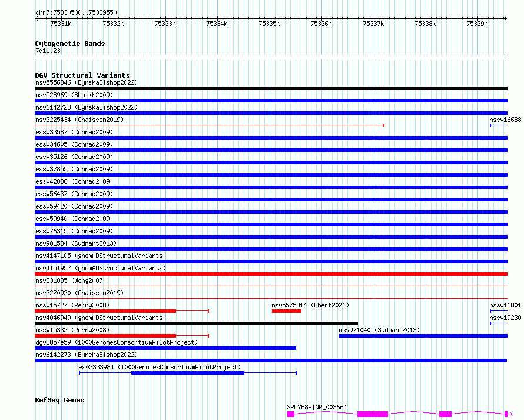This screenshot has height=420, width=524.
Task: Open the essv34605 (Conrad2009) variant label
Action: point(74,144)
